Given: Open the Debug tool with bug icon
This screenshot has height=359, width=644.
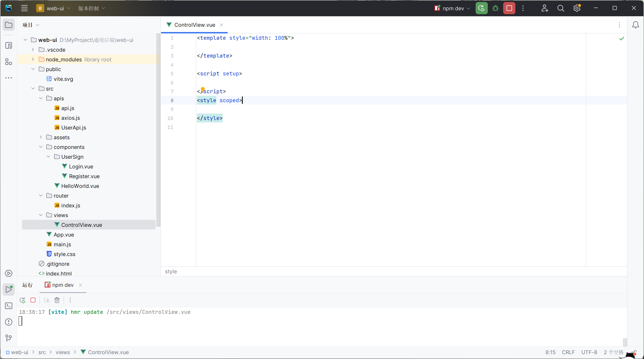Looking at the screenshot, I should click(495, 8).
